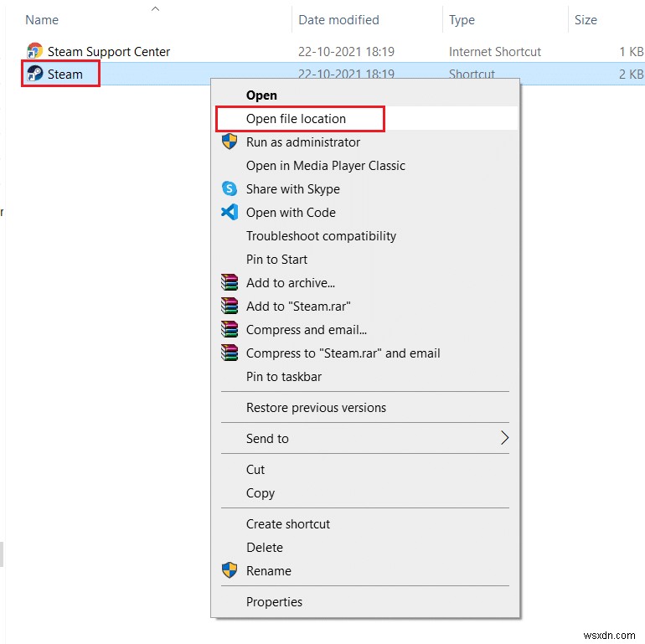This screenshot has width=645, height=644.
Task: Sort by the Size column header
Action: tap(586, 20)
